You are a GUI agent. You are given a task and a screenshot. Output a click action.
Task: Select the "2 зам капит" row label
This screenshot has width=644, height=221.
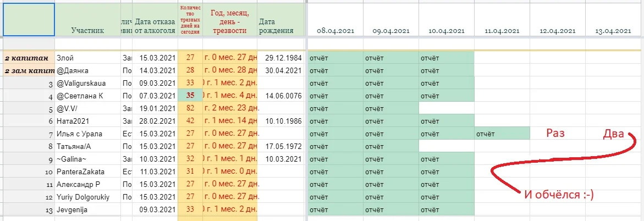(27, 70)
